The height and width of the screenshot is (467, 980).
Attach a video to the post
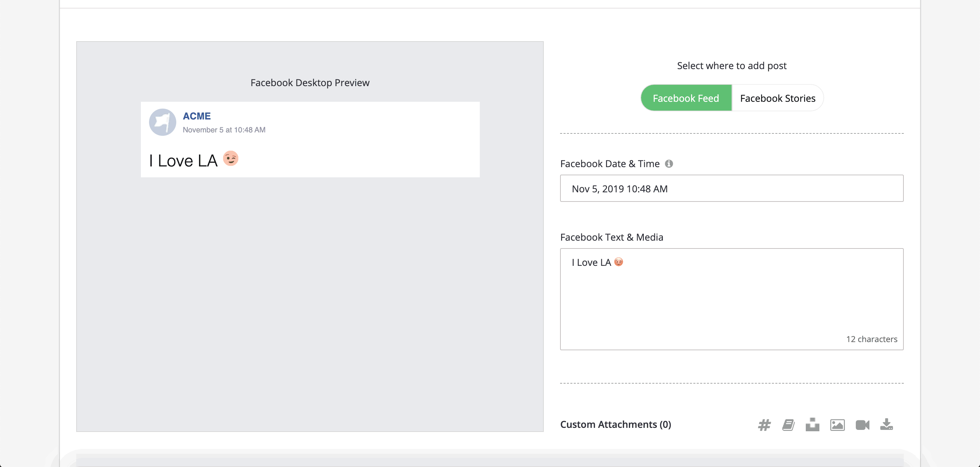pos(862,424)
